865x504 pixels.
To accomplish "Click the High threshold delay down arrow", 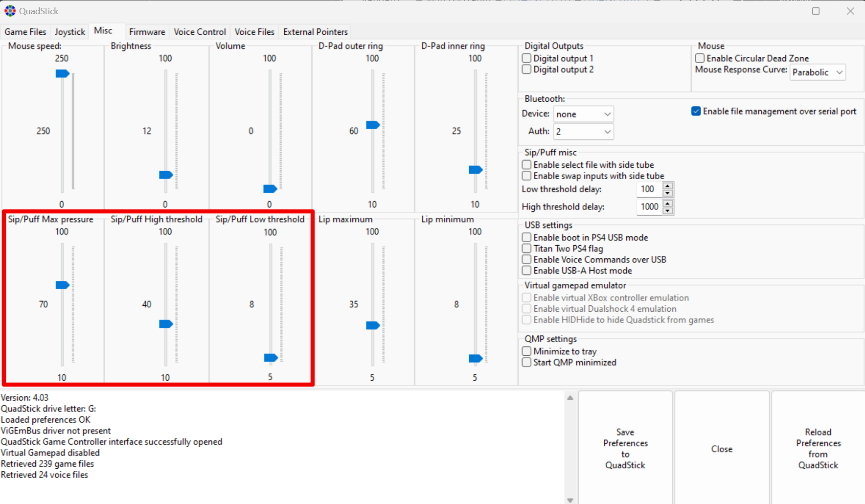I will tap(668, 211).
